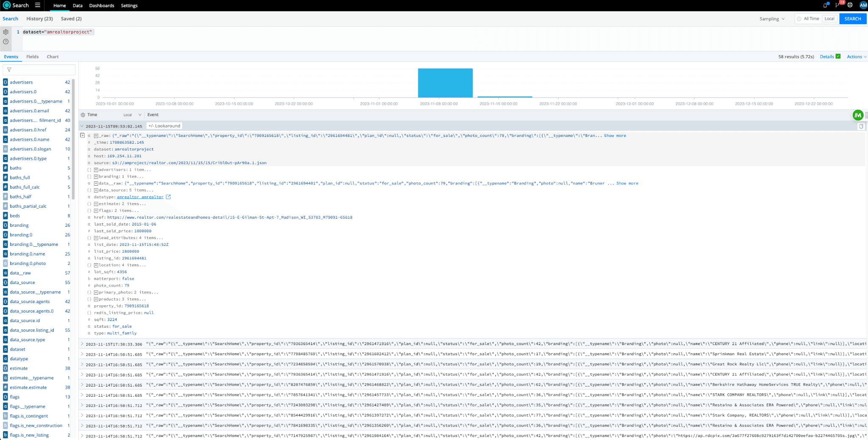Open the History (23) tab
Screen dimensions: 868x440
coord(39,19)
